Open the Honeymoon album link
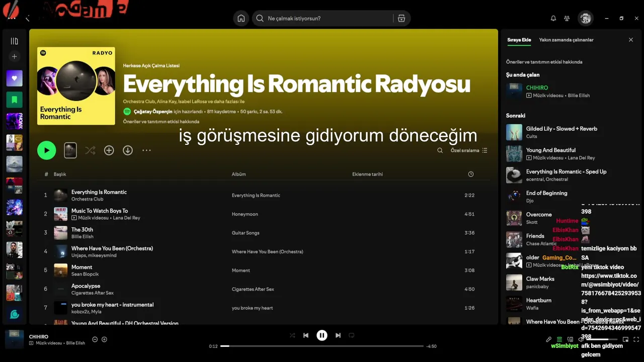Image resolution: width=644 pixels, height=362 pixels. [245, 214]
